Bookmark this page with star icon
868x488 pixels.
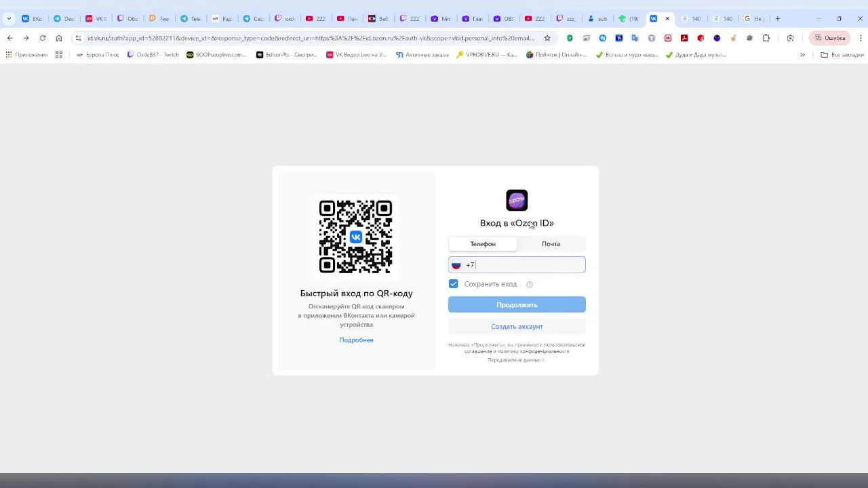(x=547, y=38)
